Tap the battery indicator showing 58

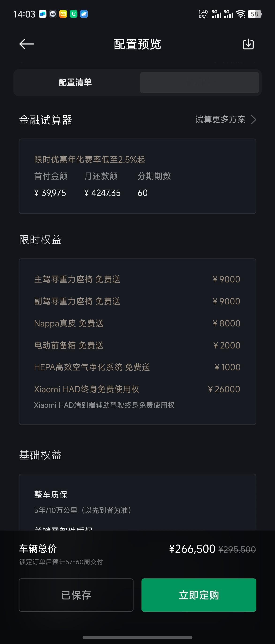pos(255,14)
